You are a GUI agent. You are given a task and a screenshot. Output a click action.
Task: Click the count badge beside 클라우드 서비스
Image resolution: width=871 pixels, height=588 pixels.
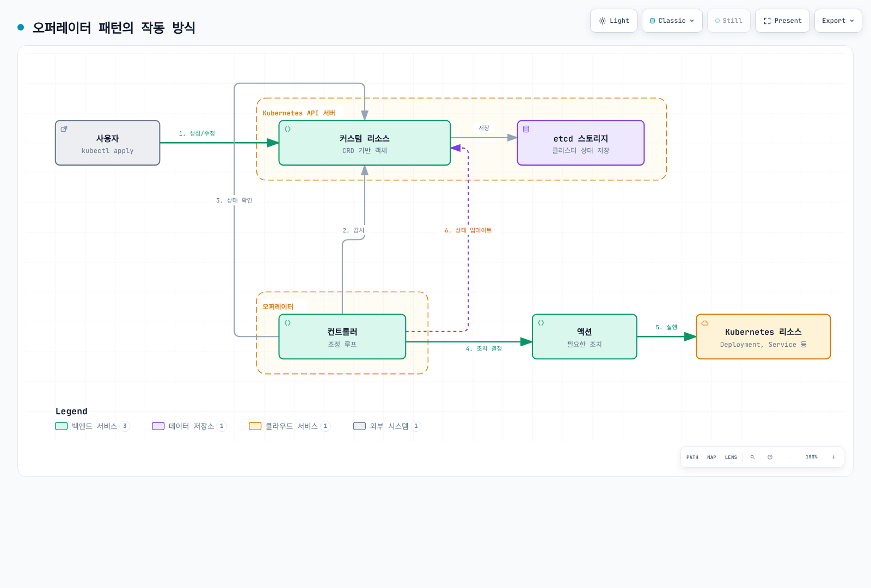[x=326, y=426]
